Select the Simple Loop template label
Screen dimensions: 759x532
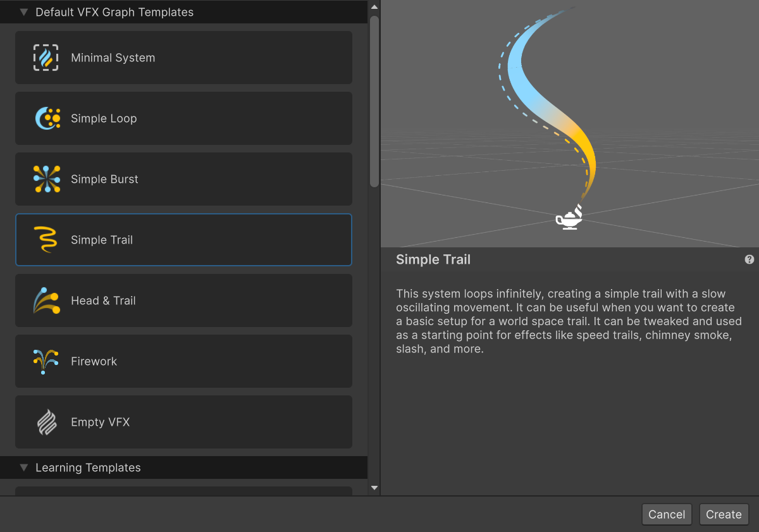point(104,118)
